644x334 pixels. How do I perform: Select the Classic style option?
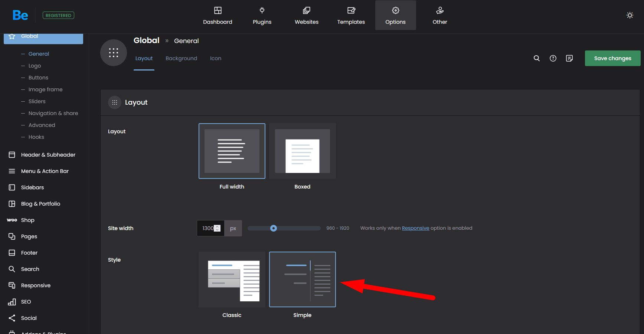click(232, 279)
